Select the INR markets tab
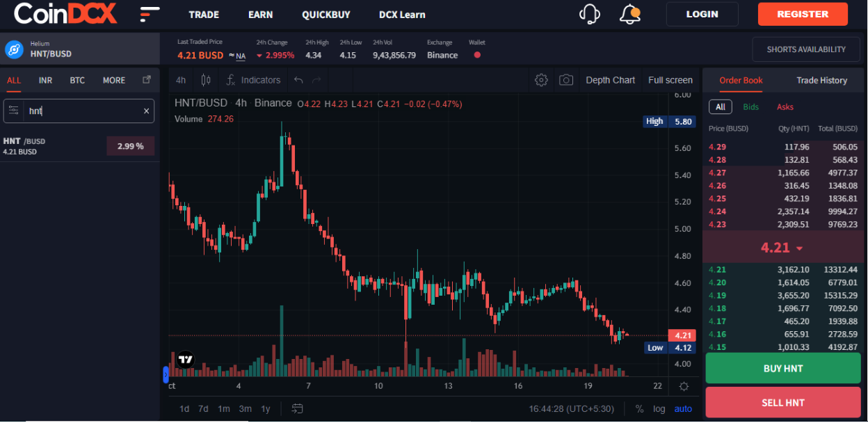The width and height of the screenshot is (868, 423). coord(45,80)
